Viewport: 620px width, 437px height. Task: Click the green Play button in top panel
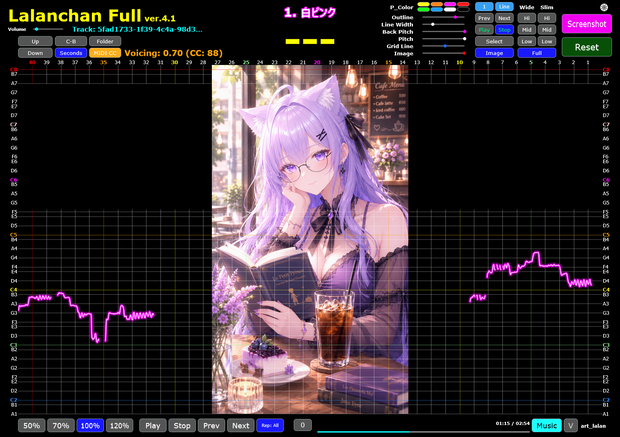click(x=484, y=30)
